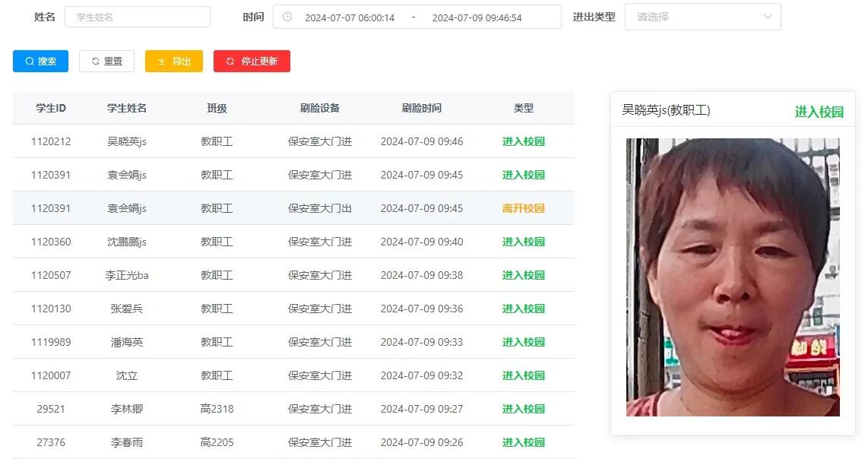
Task: Edit the start time 2024-07-07 06:00:14
Action: tap(350, 17)
